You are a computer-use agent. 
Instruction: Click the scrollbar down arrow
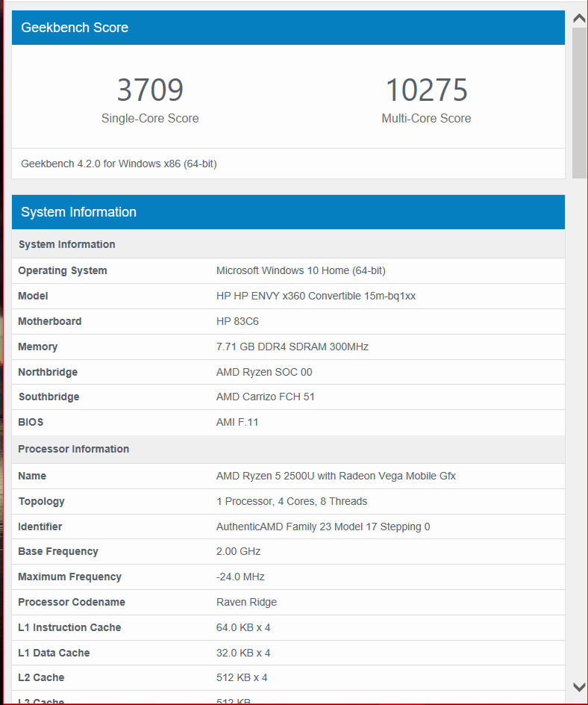579,686
